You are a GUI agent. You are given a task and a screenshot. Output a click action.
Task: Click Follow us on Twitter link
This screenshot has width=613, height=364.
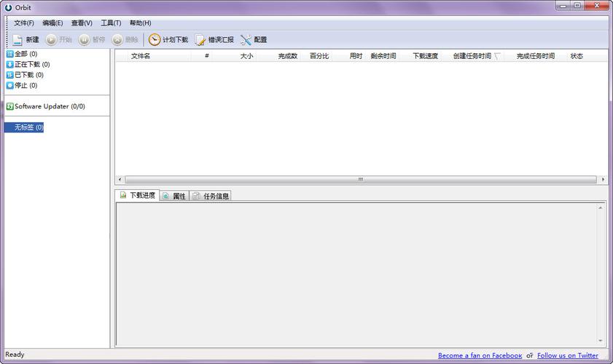tap(568, 355)
